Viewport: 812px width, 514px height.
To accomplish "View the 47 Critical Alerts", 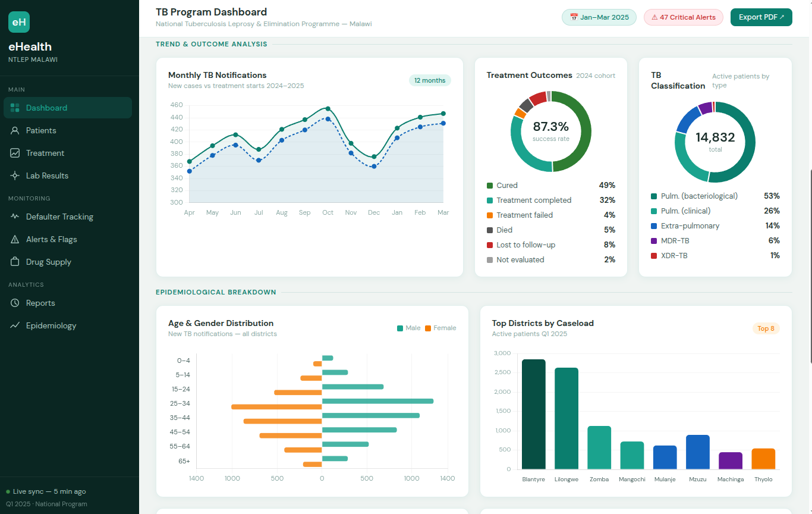I will click(683, 17).
